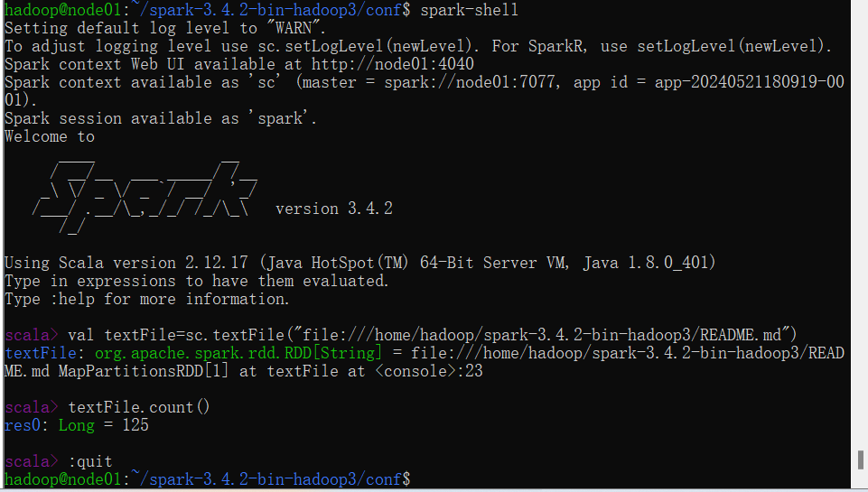Click the "version 3.4.2" text
Image resolution: width=868 pixels, height=492 pixels.
coord(334,209)
